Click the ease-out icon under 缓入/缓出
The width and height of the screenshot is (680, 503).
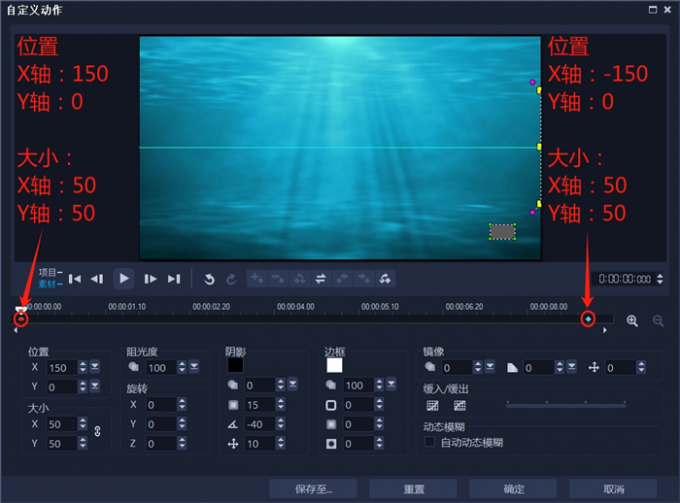(460, 405)
